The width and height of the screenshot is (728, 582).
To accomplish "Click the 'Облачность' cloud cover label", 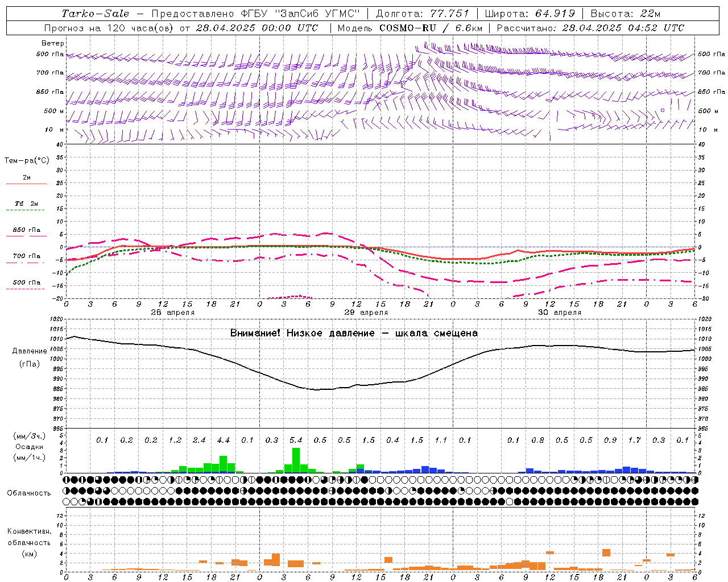I will pos(29,493).
